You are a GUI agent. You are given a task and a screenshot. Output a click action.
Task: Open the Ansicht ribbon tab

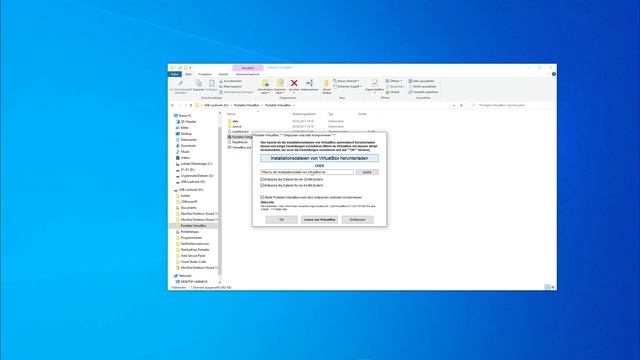pos(223,74)
